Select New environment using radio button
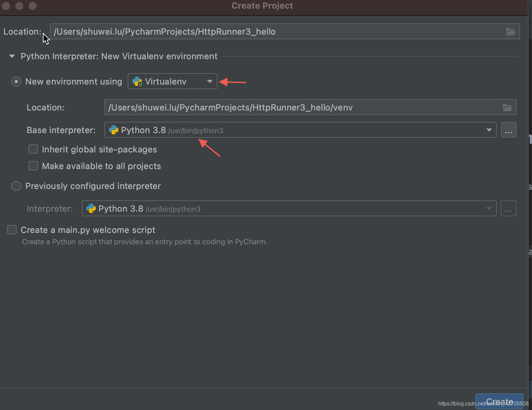Viewport: 532px width, 410px height. (16, 82)
